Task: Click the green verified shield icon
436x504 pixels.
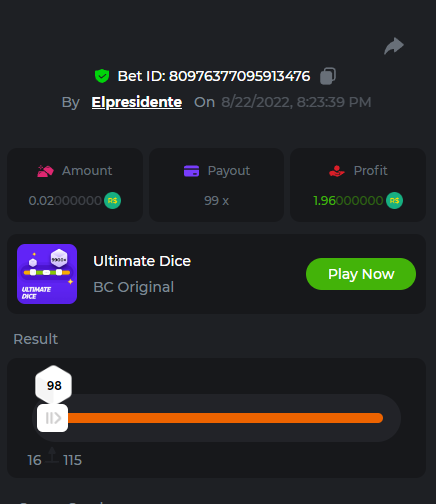Action: pos(102,76)
